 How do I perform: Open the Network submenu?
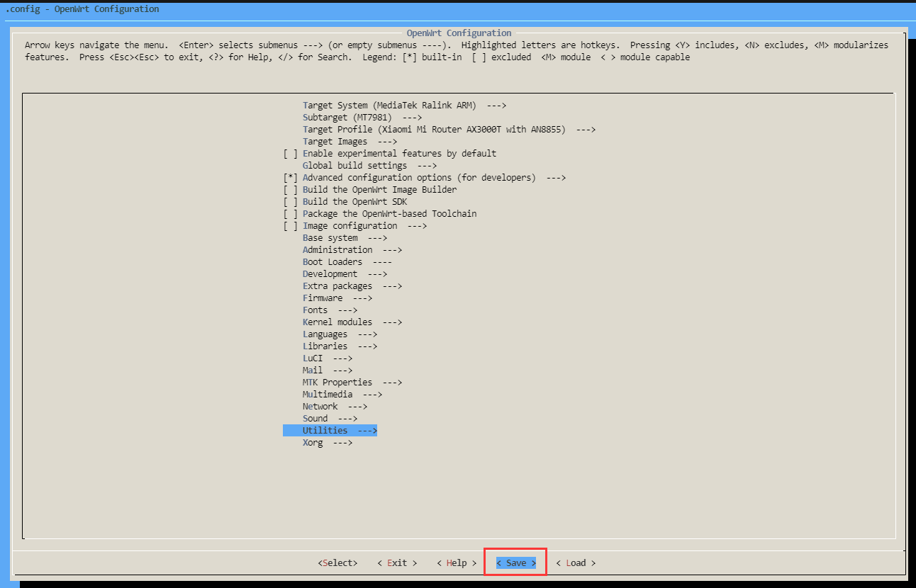click(335, 407)
